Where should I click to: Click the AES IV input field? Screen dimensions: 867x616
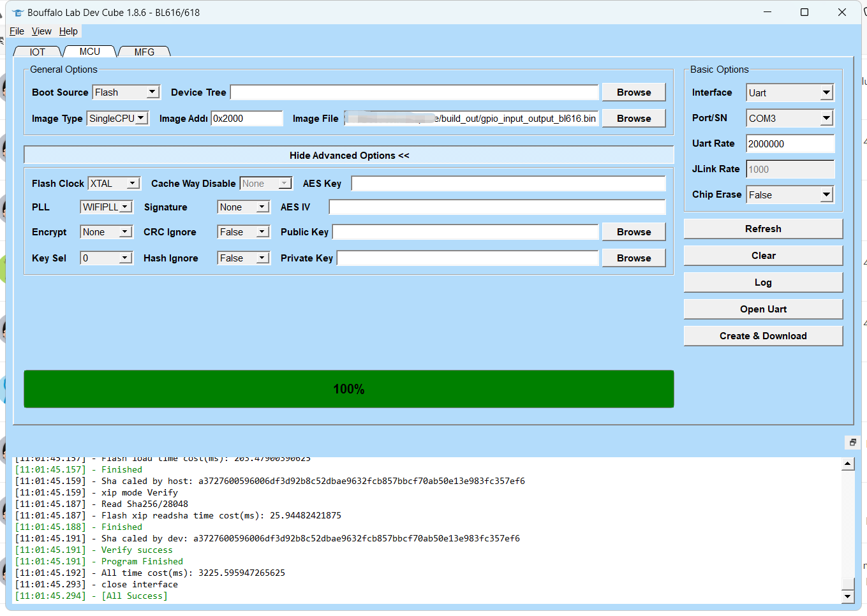tap(498, 207)
